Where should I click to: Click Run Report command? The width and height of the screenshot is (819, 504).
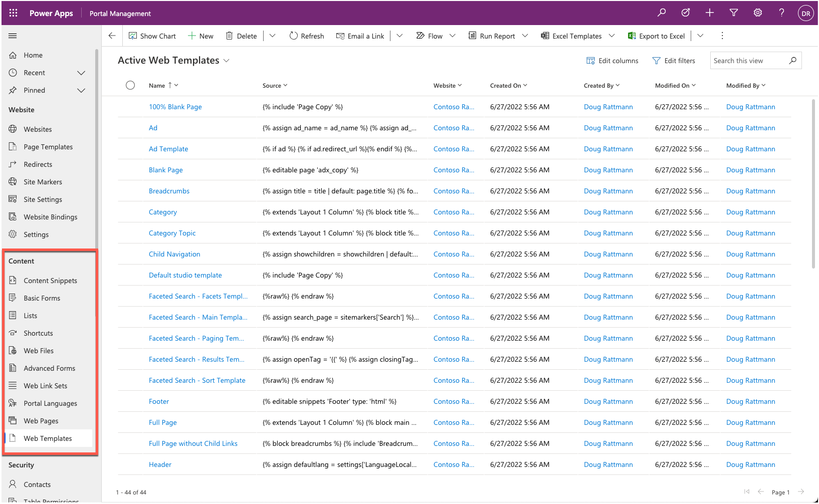pyautogui.click(x=492, y=36)
